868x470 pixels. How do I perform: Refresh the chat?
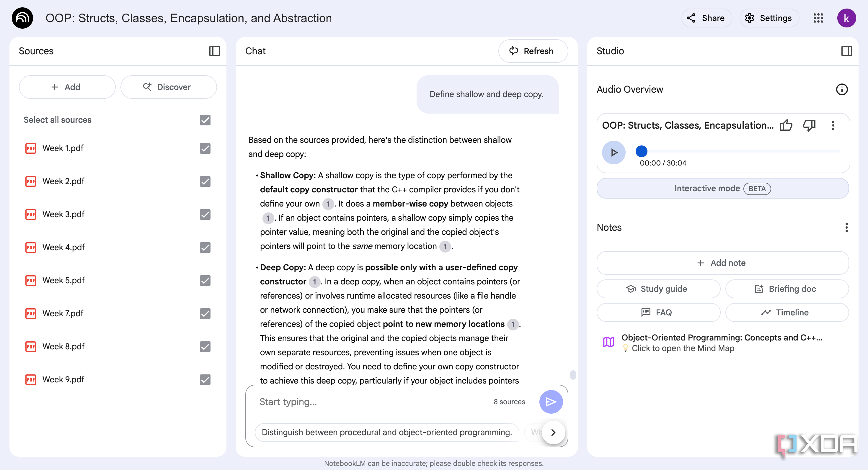533,51
